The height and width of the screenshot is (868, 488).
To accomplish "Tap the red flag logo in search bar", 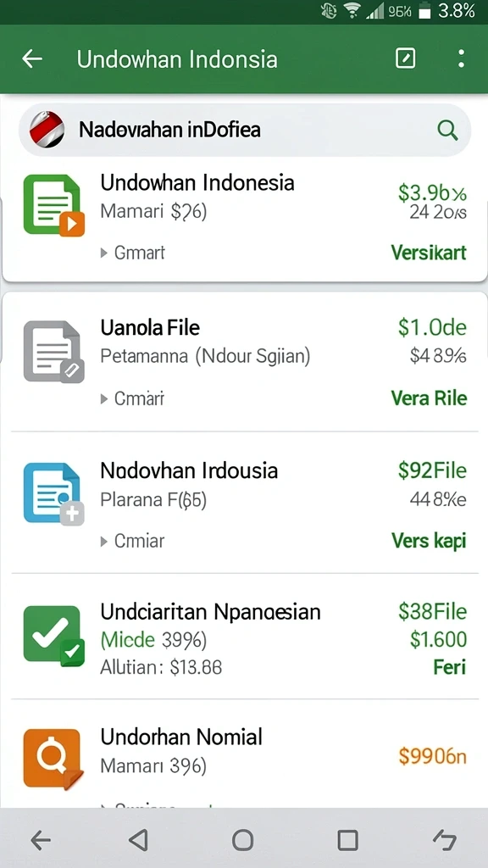I will (47, 129).
